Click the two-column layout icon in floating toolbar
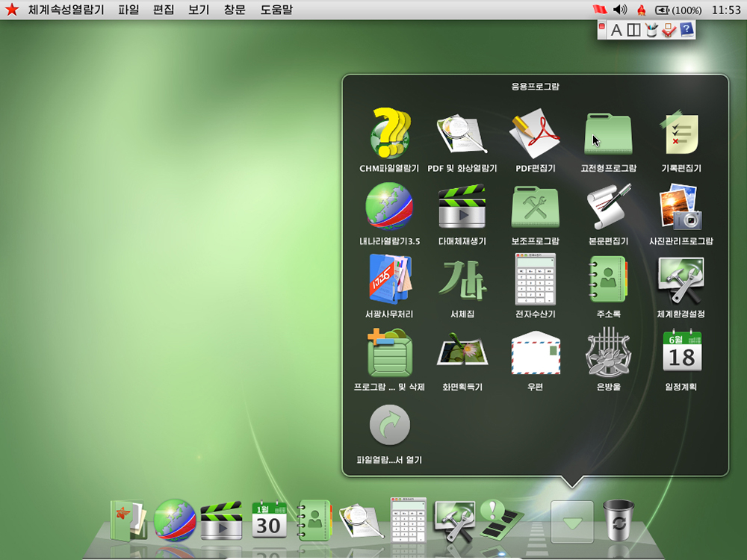 633,30
